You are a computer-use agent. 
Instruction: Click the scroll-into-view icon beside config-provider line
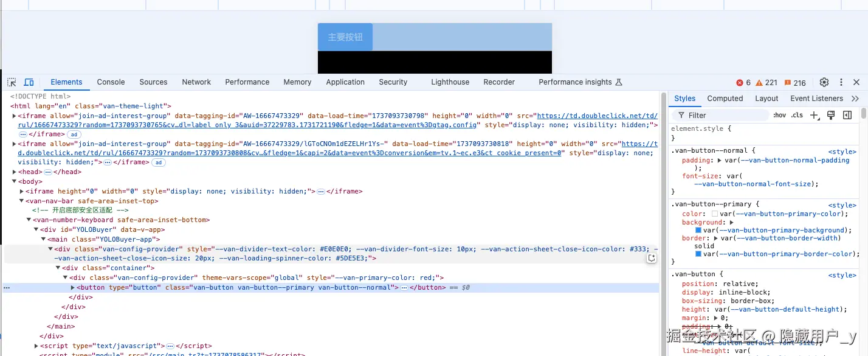point(652,258)
